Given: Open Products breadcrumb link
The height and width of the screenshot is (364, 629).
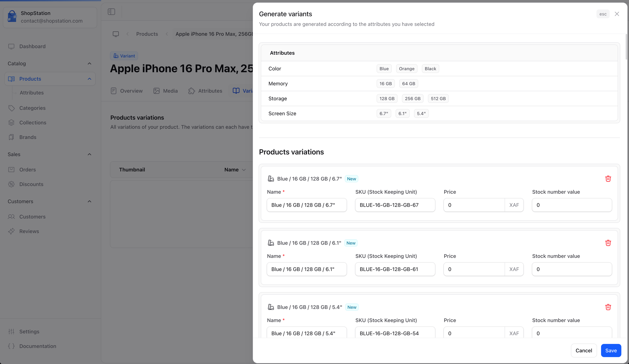Looking at the screenshot, I should [x=147, y=34].
